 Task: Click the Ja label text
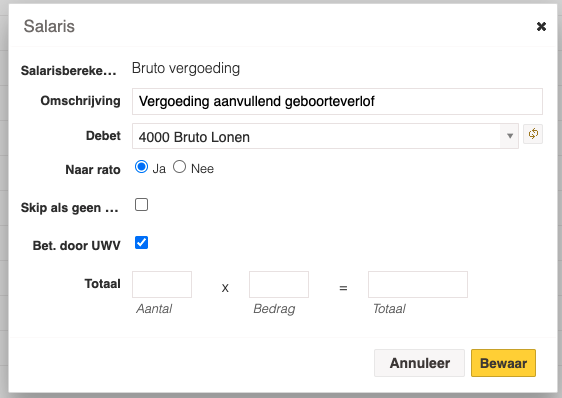tap(159, 169)
